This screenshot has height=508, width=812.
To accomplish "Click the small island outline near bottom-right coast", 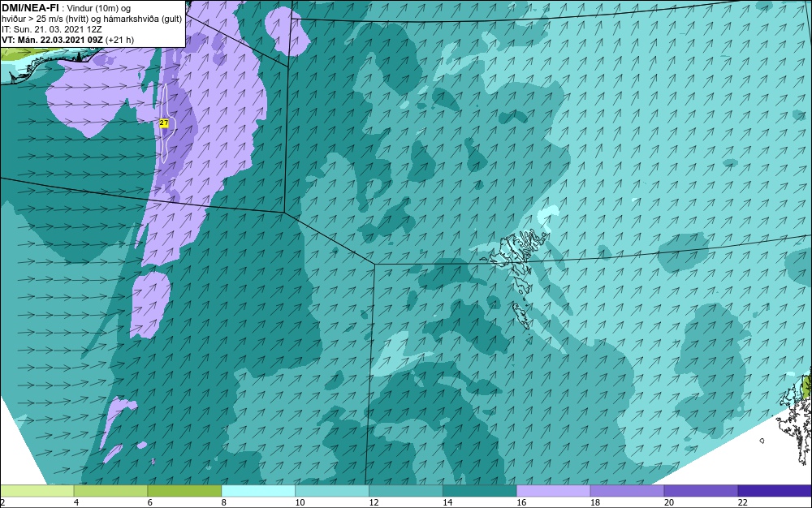I will [x=762, y=441].
